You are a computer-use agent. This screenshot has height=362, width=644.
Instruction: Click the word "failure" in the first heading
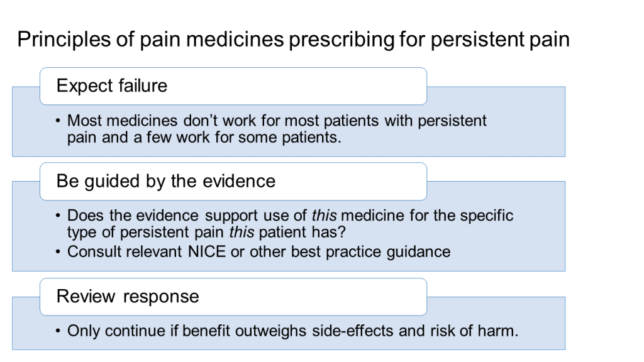[x=143, y=85]
